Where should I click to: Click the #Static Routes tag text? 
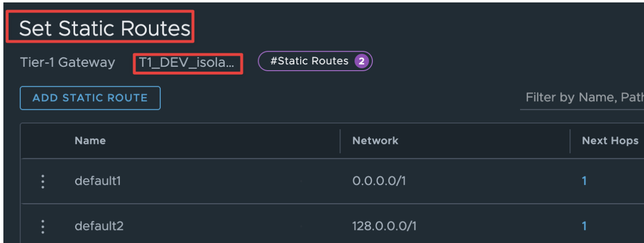click(x=309, y=61)
